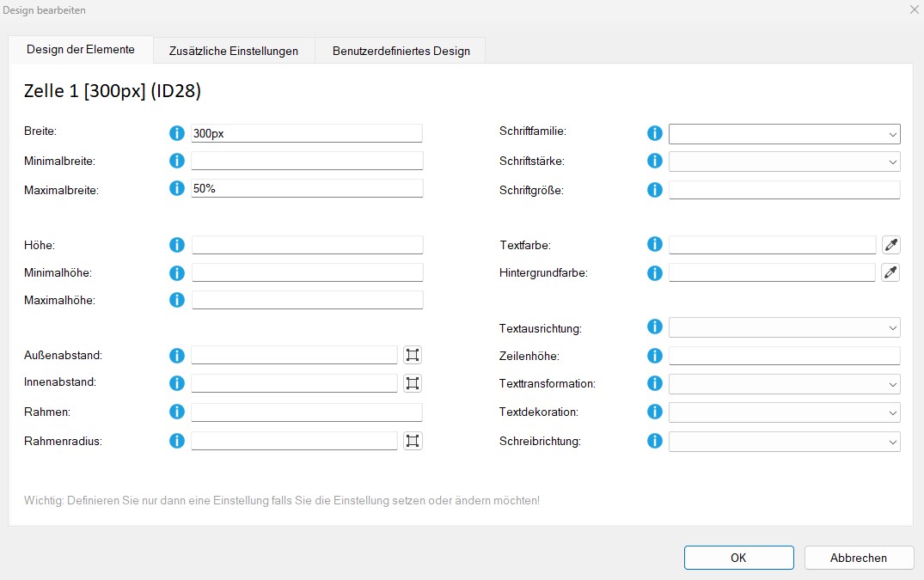Switch to Benutzerdefiniertes Design tab
This screenshot has width=924, height=580.
(401, 51)
